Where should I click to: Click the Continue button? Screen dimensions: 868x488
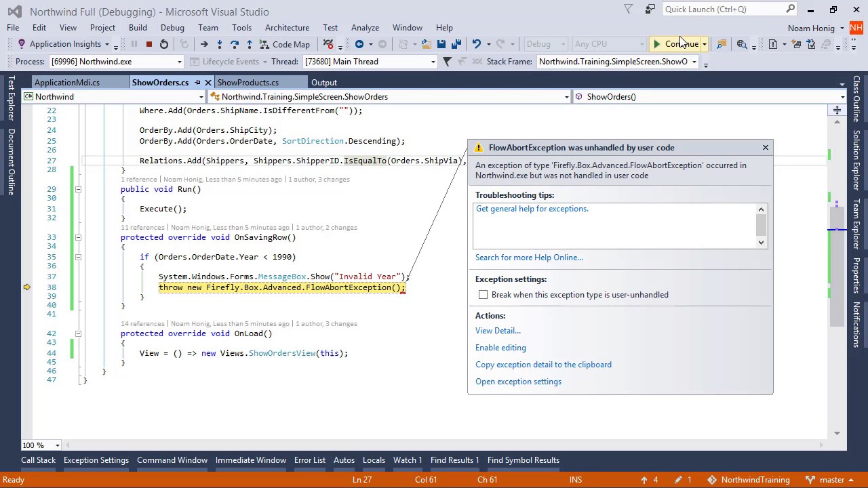(675, 44)
